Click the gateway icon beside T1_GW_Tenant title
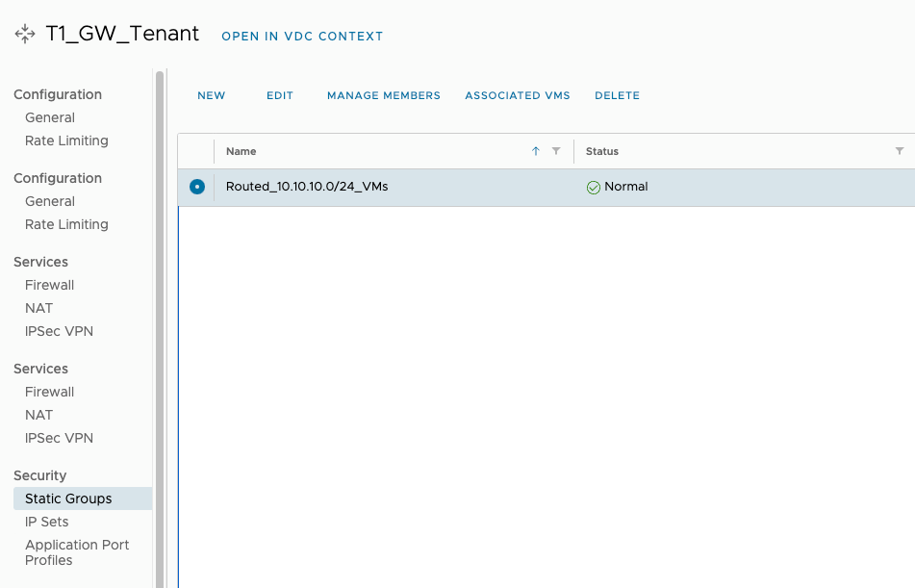The width and height of the screenshot is (915, 588). point(25,35)
